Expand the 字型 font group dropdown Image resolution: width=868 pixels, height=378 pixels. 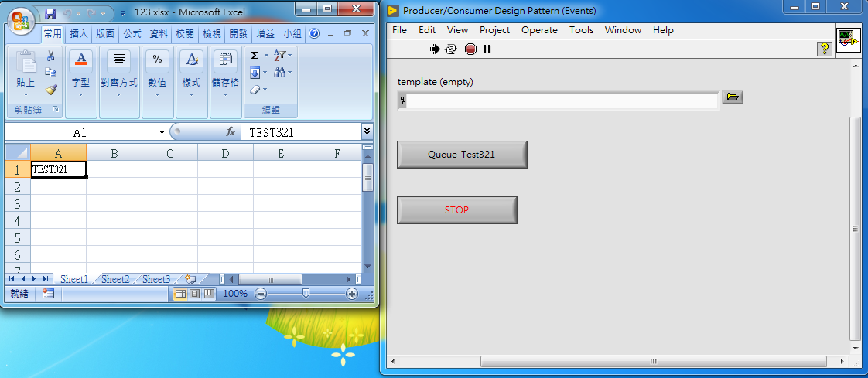click(x=80, y=94)
